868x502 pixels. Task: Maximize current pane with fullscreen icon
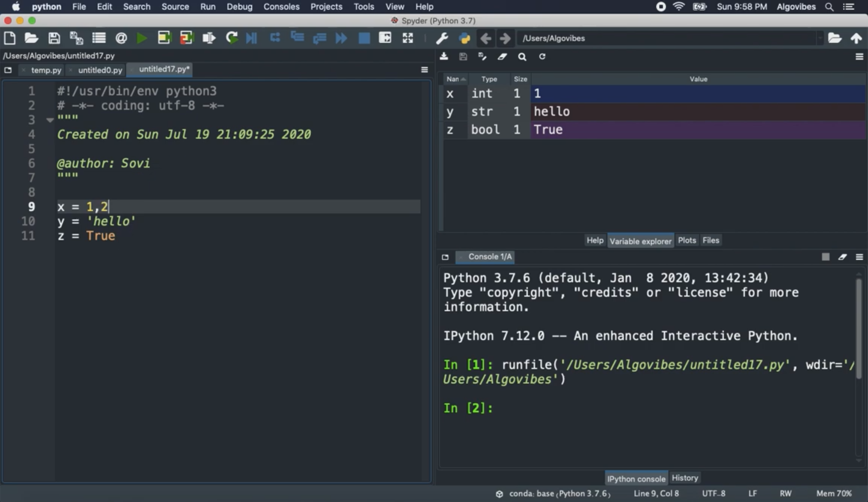pos(407,38)
